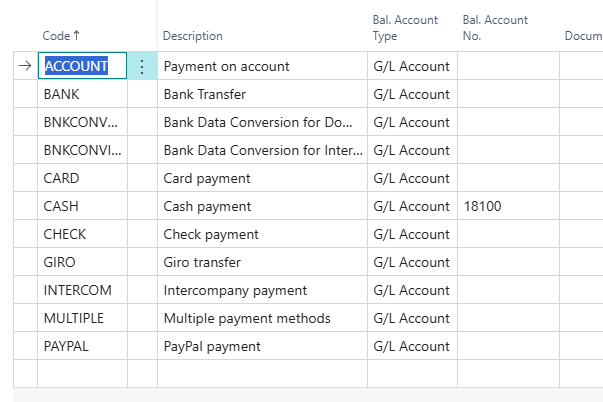
Task: Open the Bal. Account Type column header
Action: 405,28
